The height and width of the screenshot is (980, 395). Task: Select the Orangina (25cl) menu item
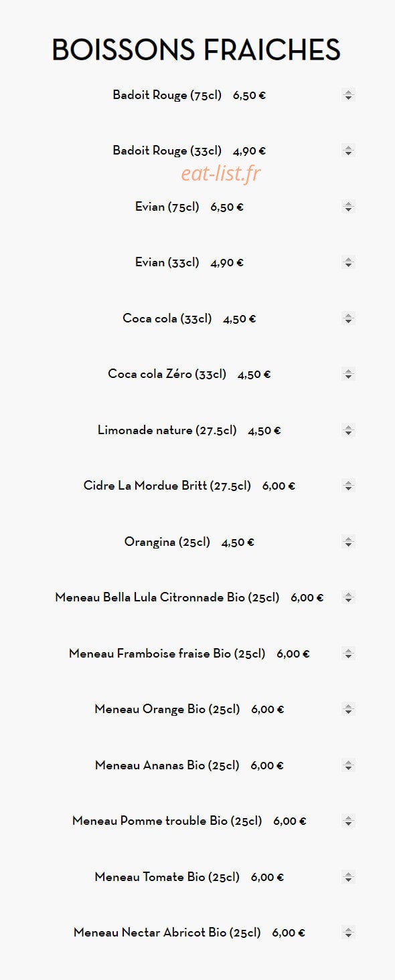pyautogui.click(x=167, y=542)
